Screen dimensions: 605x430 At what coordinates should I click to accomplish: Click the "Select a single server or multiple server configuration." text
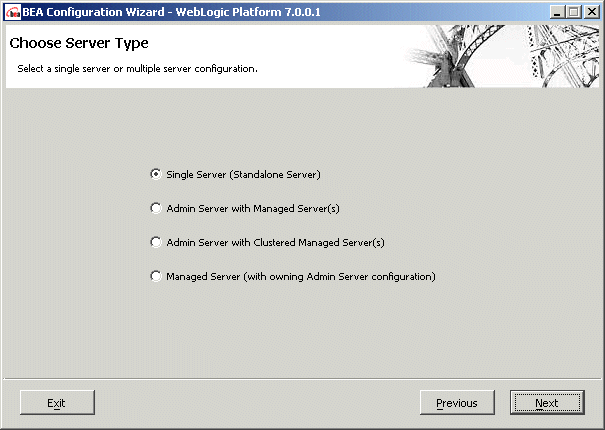(137, 69)
